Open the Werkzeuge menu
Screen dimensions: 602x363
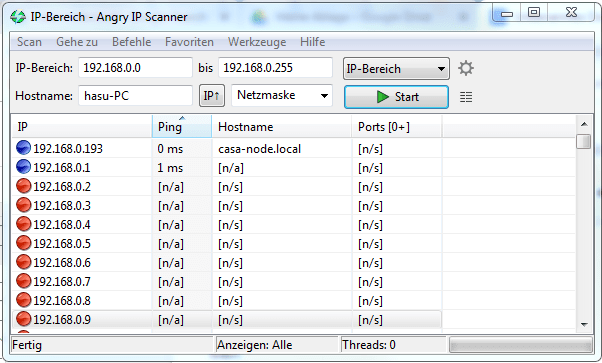(257, 42)
